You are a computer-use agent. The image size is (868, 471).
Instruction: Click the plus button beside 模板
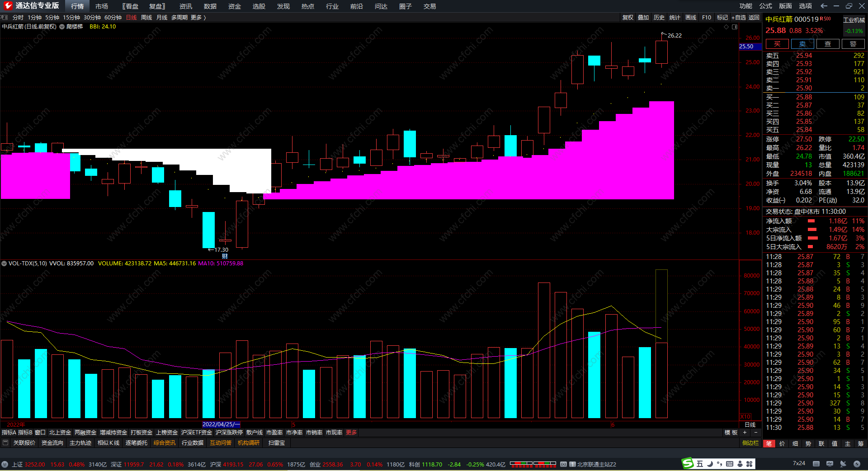coord(745,433)
